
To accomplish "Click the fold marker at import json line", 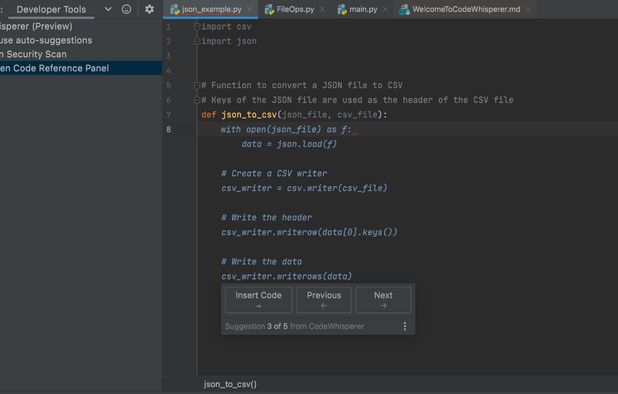I will (x=197, y=41).
